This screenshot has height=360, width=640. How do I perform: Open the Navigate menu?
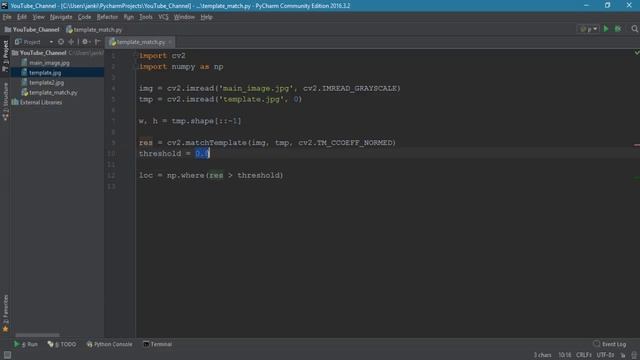pos(61,17)
